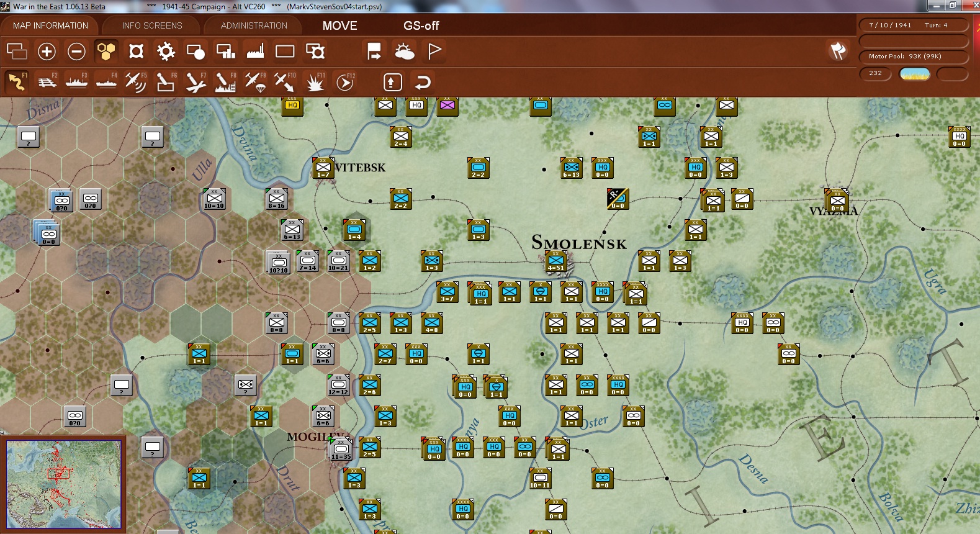Select the grey 8=16 infantry counter
The image size is (980, 534).
click(x=276, y=199)
